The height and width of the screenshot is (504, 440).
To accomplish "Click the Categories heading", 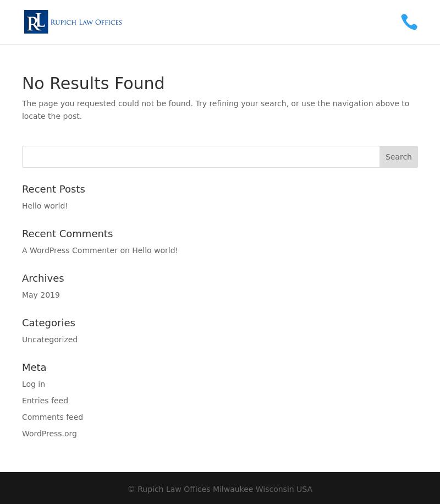I will click(48, 323).
